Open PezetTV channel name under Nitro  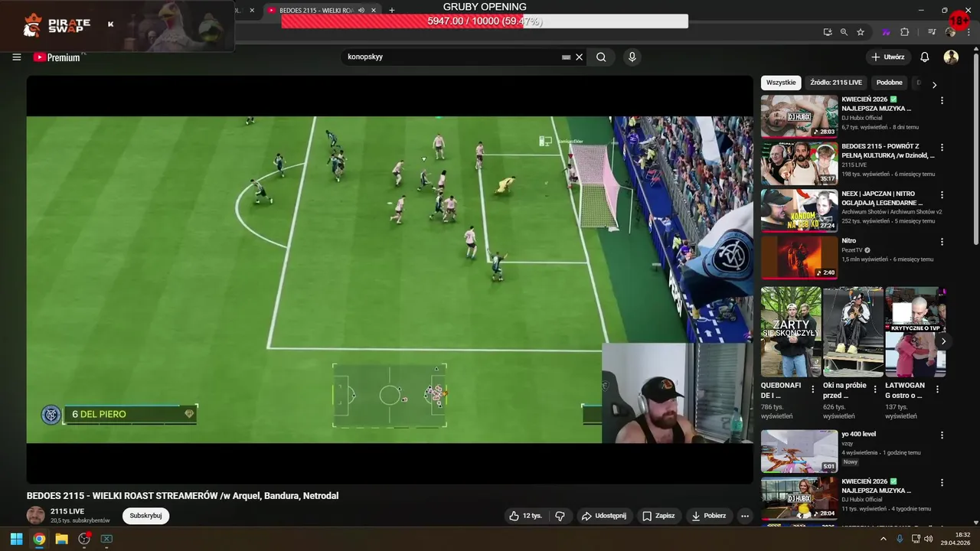point(851,250)
